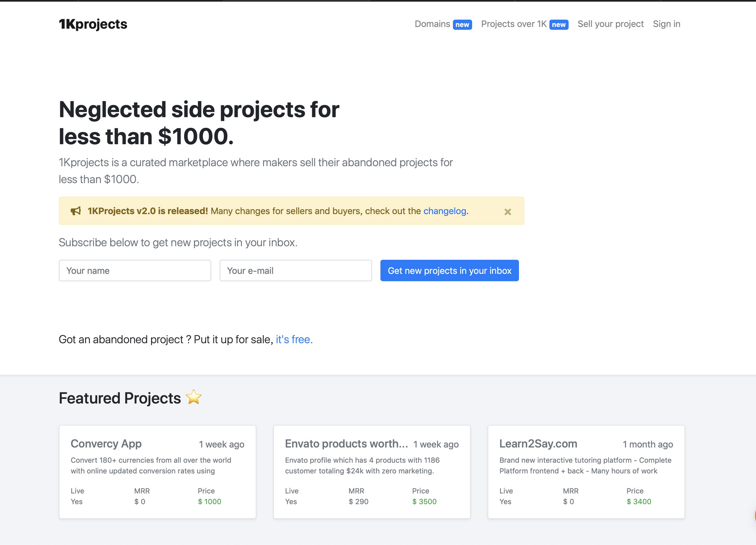
Task: Focus the Your e-mail input field
Action: pos(296,270)
